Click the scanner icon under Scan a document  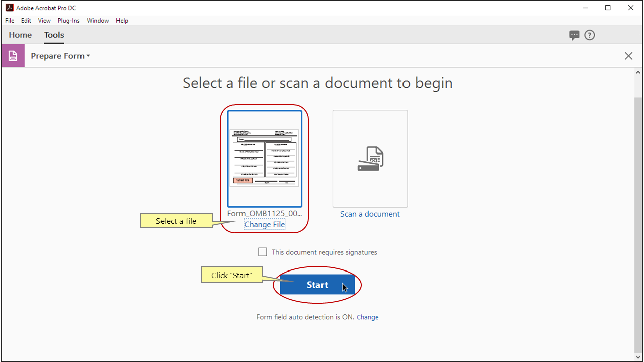pyautogui.click(x=370, y=158)
